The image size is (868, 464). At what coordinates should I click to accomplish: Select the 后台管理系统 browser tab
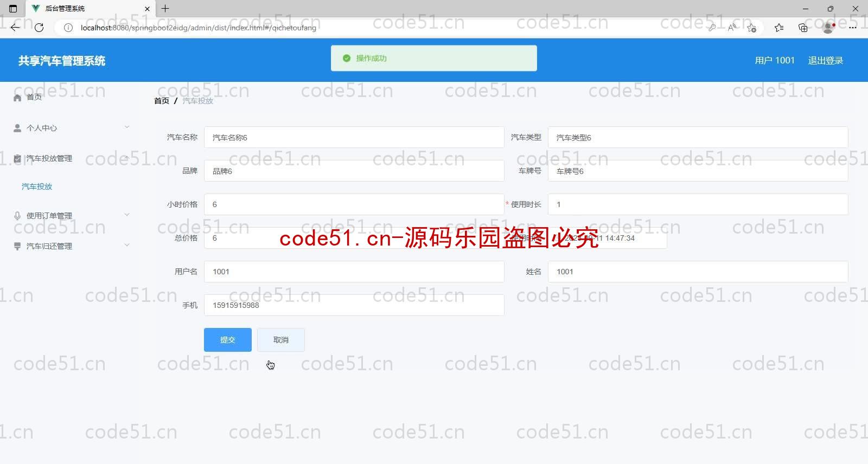point(91,9)
